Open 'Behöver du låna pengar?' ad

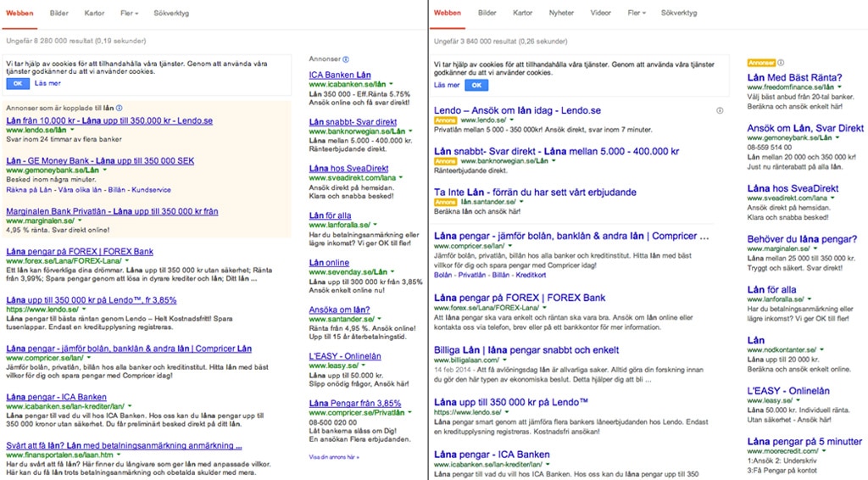point(802,238)
